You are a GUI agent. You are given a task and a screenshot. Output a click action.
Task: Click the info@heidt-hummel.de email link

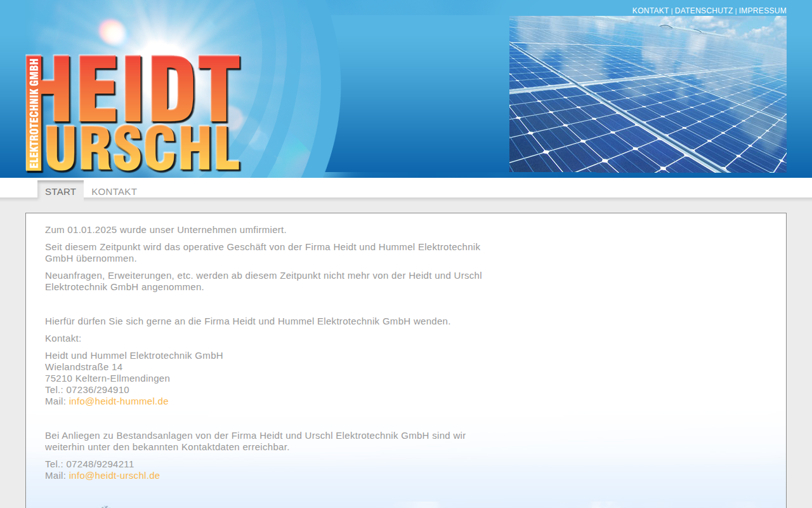pyautogui.click(x=119, y=401)
